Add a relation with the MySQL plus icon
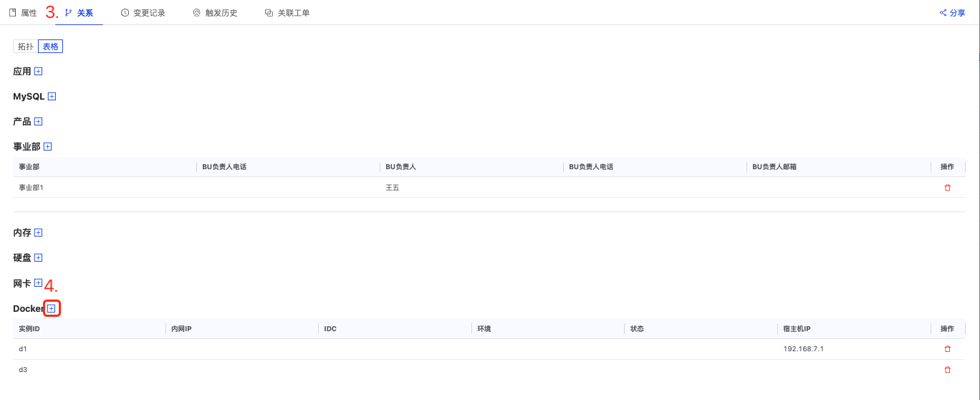980x400 pixels. pos(52,97)
